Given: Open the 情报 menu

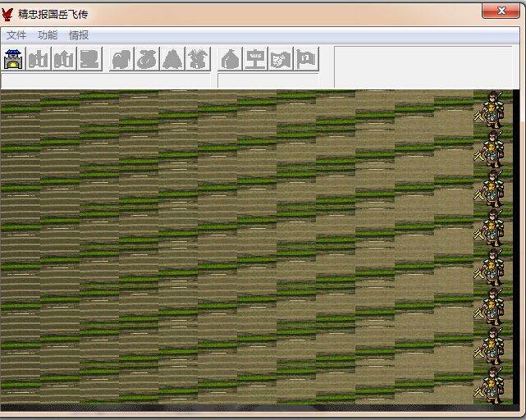Looking at the screenshot, I should (79, 35).
